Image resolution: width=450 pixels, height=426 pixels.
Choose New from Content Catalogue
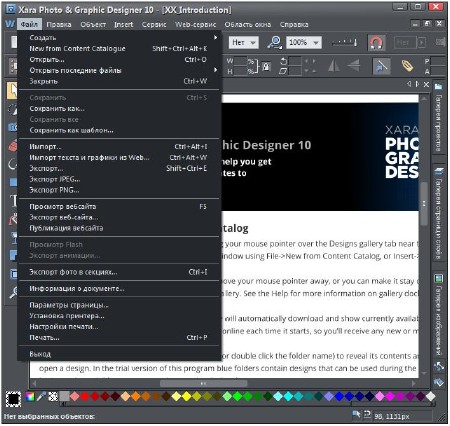point(118,48)
